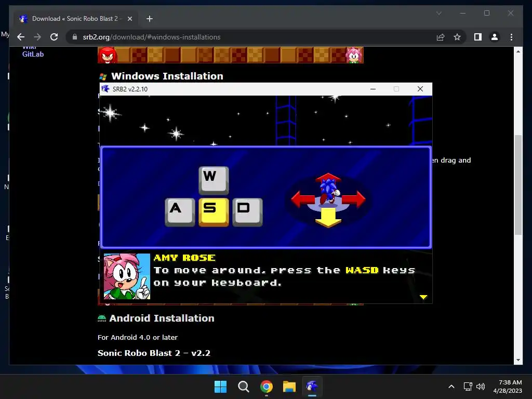Show hidden system tray icons
The width and height of the screenshot is (532, 399).
click(451, 387)
